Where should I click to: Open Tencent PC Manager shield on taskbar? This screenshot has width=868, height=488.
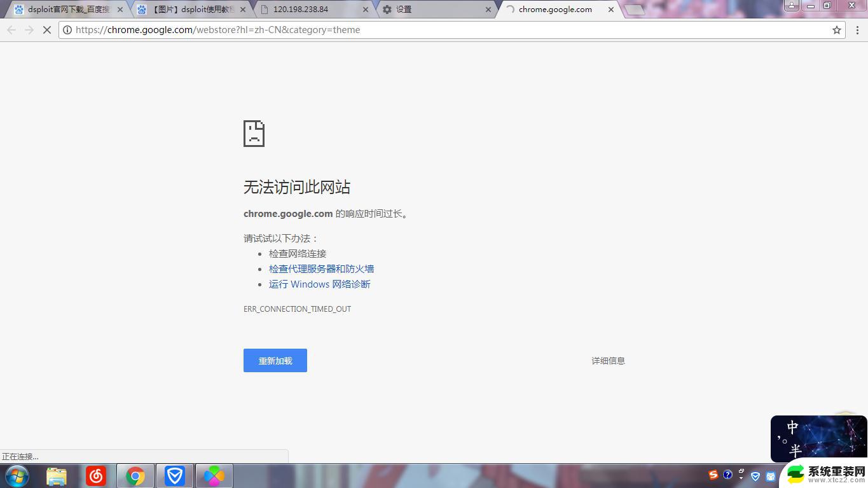tap(175, 476)
